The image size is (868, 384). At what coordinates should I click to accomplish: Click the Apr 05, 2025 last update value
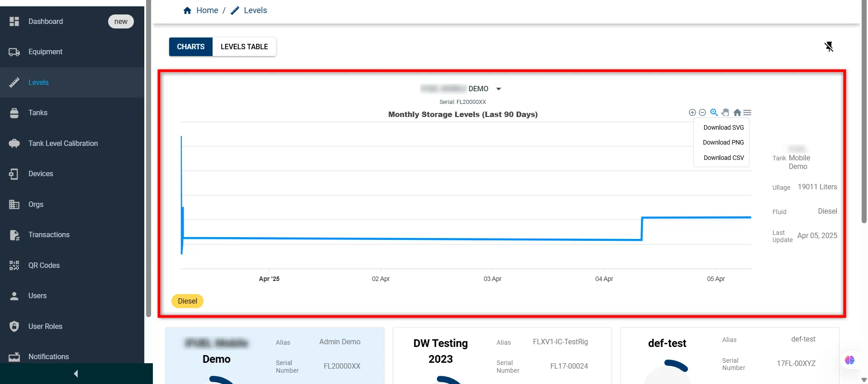pos(817,236)
